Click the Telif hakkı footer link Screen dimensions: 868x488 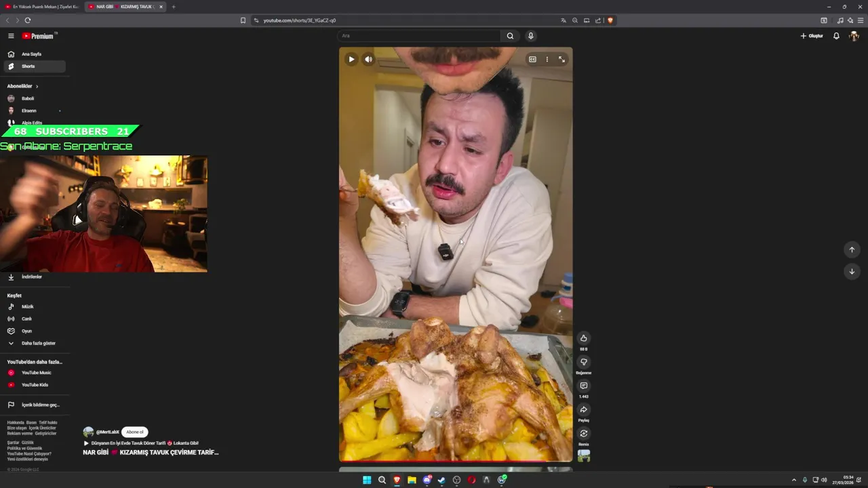48,422
